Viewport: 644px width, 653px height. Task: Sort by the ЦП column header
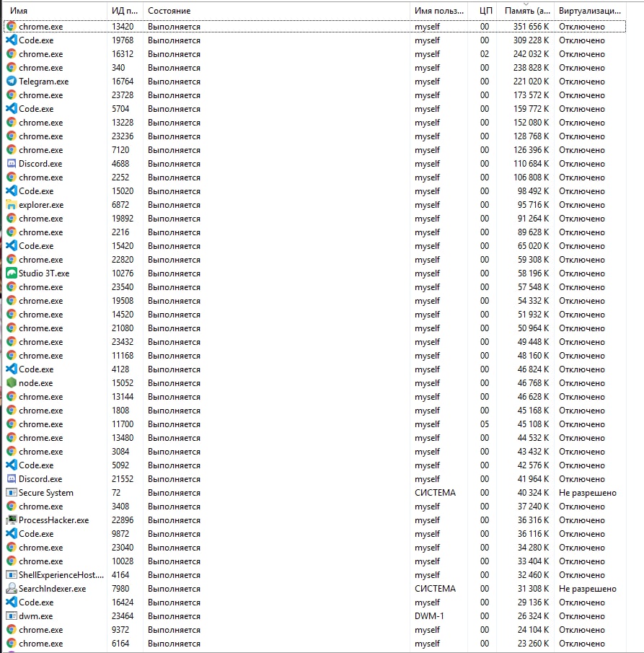(x=482, y=11)
